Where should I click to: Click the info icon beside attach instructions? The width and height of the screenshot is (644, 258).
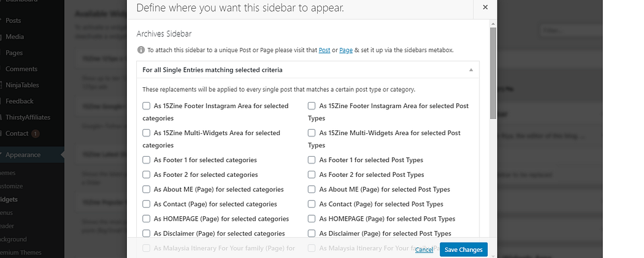[x=141, y=50]
